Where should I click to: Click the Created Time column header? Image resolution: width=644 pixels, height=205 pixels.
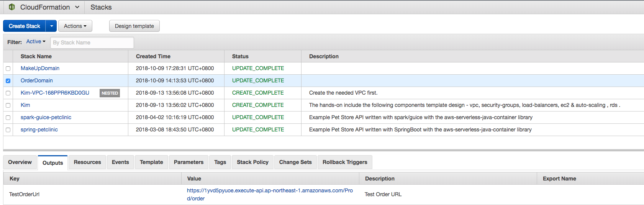153,56
